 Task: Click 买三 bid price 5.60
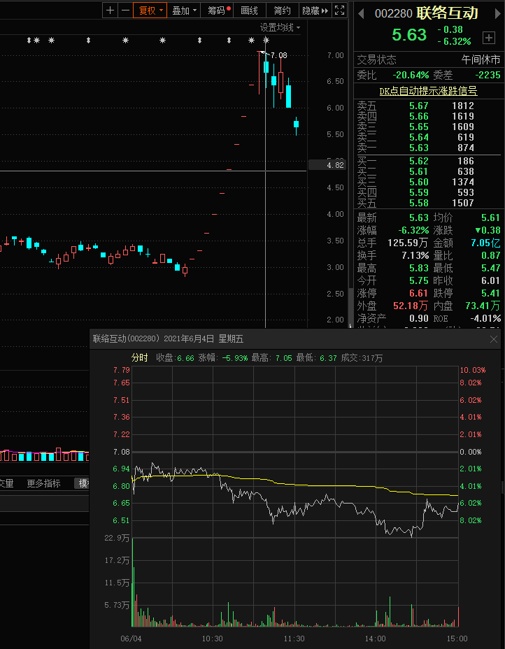click(x=418, y=182)
